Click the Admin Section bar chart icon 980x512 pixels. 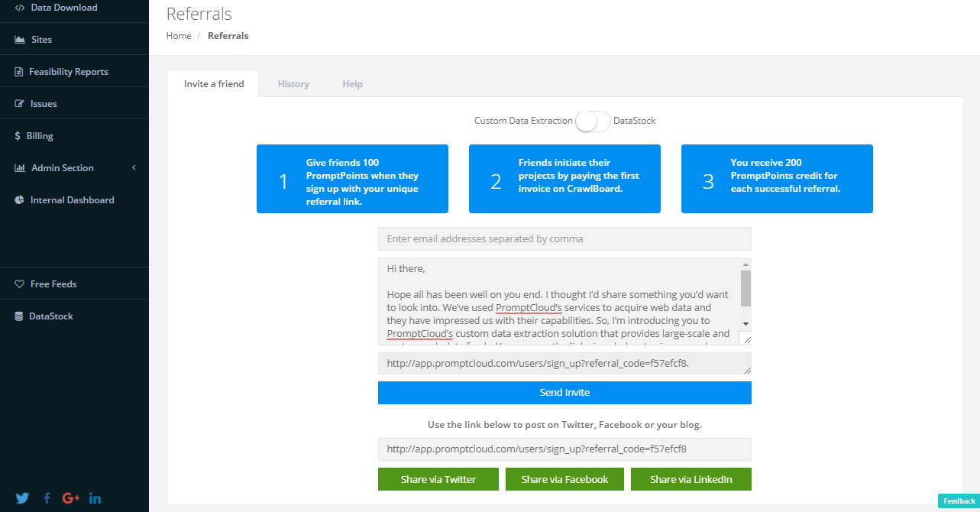click(x=20, y=168)
